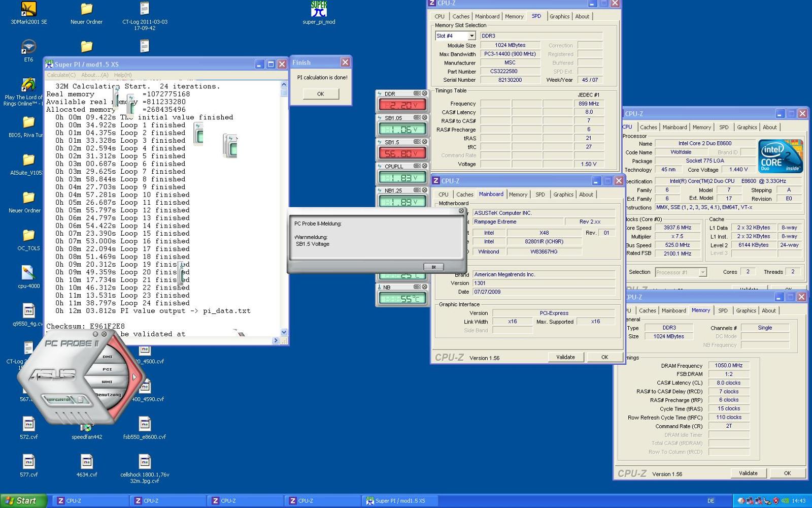Expand PC Probe II side arrow
Screen dimensions: 812x508
click(134, 377)
